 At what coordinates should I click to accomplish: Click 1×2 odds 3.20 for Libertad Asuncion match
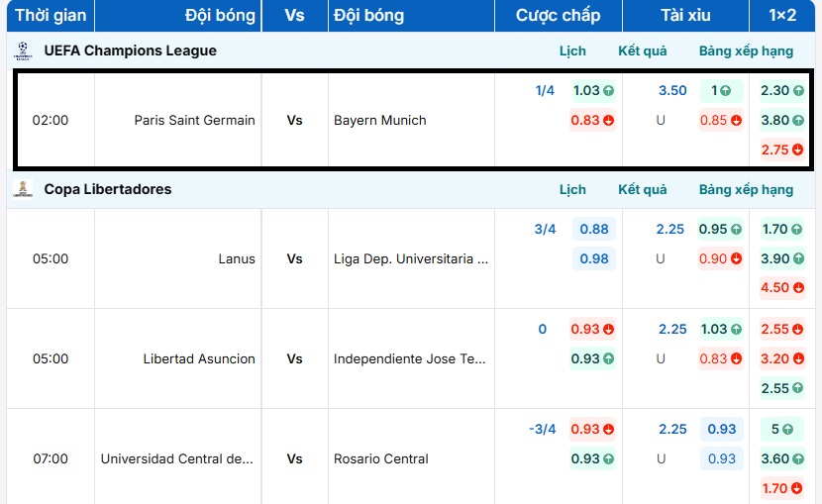pos(782,358)
